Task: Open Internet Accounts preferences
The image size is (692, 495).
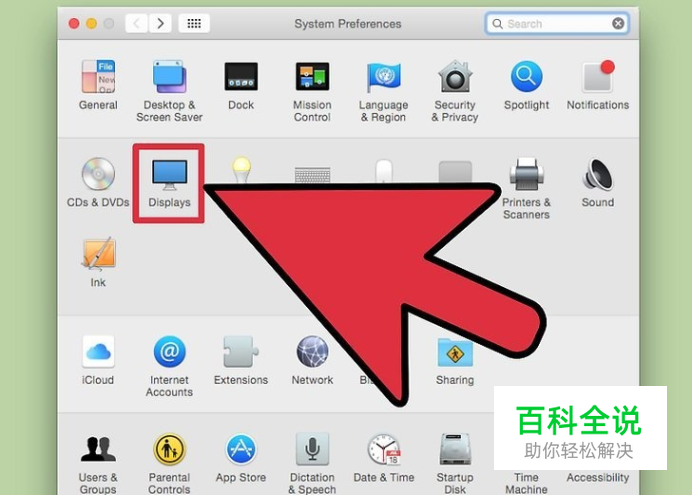Action: coord(169,366)
